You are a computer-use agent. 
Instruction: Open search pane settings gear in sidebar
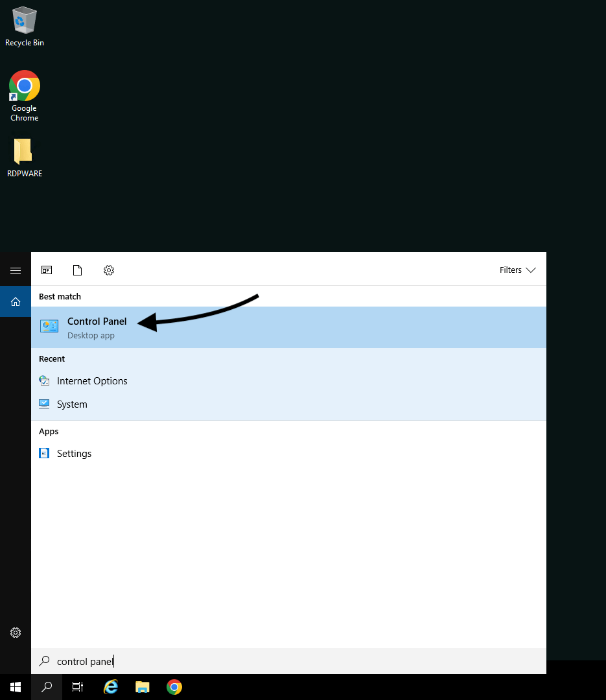(16, 633)
